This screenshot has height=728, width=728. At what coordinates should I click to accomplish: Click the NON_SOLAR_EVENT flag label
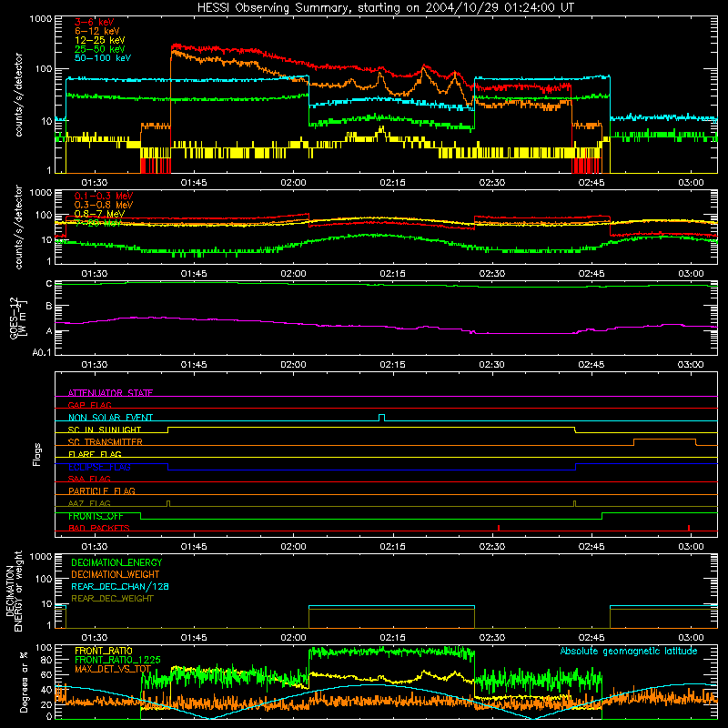110,418
